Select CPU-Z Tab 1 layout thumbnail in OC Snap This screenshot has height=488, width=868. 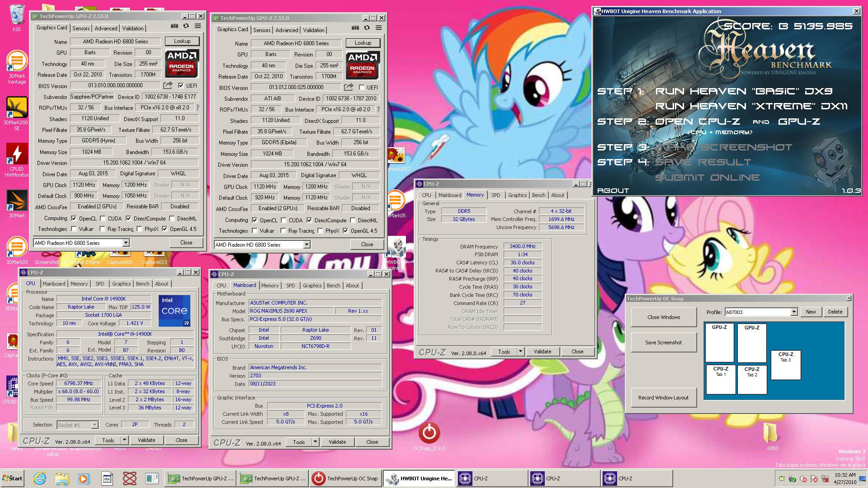721,379
